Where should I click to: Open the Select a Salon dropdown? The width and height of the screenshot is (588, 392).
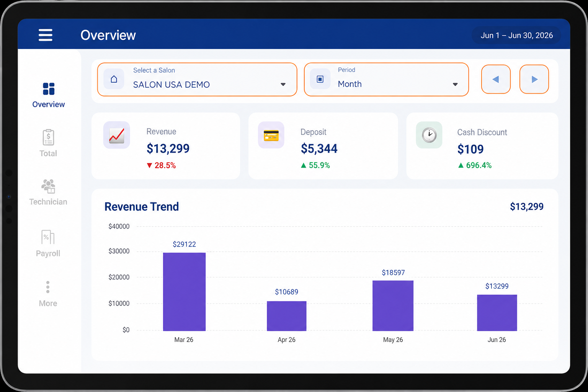(x=197, y=79)
